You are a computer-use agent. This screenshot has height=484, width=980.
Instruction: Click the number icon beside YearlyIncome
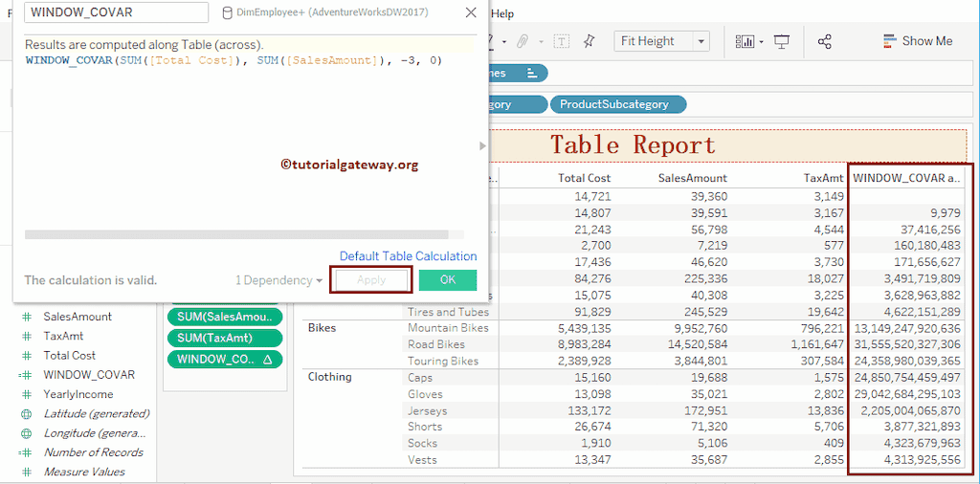tap(26, 394)
